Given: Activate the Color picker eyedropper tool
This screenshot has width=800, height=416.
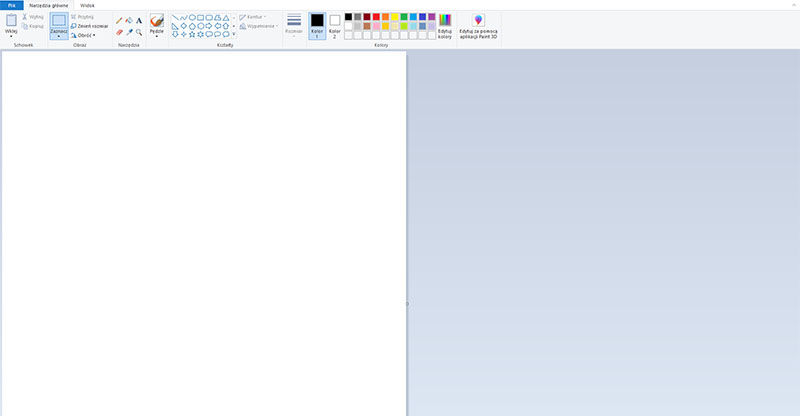Looking at the screenshot, I should coord(129,32).
